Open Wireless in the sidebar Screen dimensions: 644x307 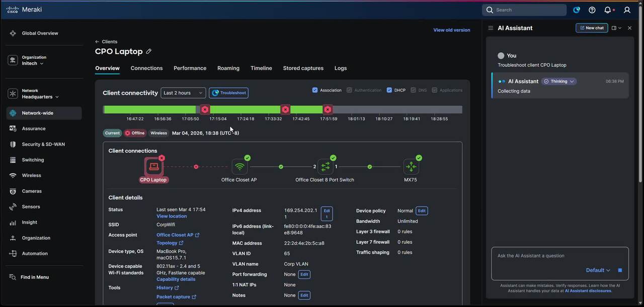[31, 175]
